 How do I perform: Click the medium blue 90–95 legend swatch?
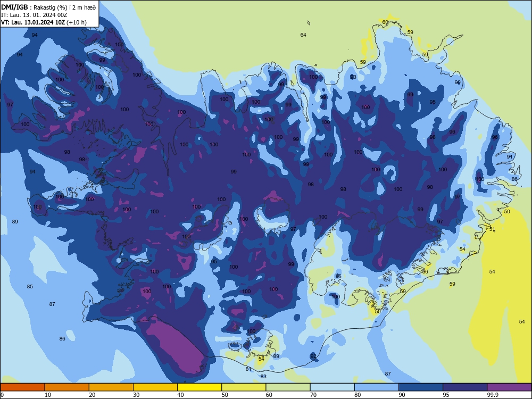click(421, 387)
